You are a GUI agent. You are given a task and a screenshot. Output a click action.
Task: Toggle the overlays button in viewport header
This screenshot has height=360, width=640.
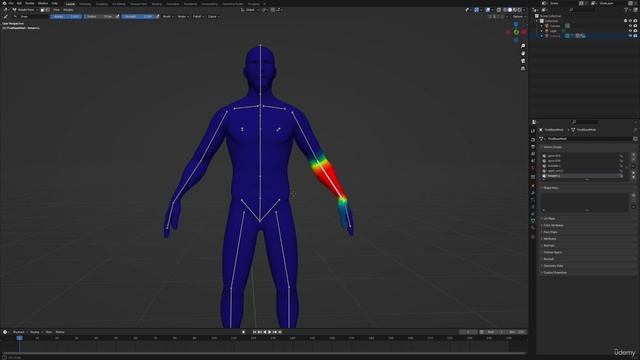[488, 10]
